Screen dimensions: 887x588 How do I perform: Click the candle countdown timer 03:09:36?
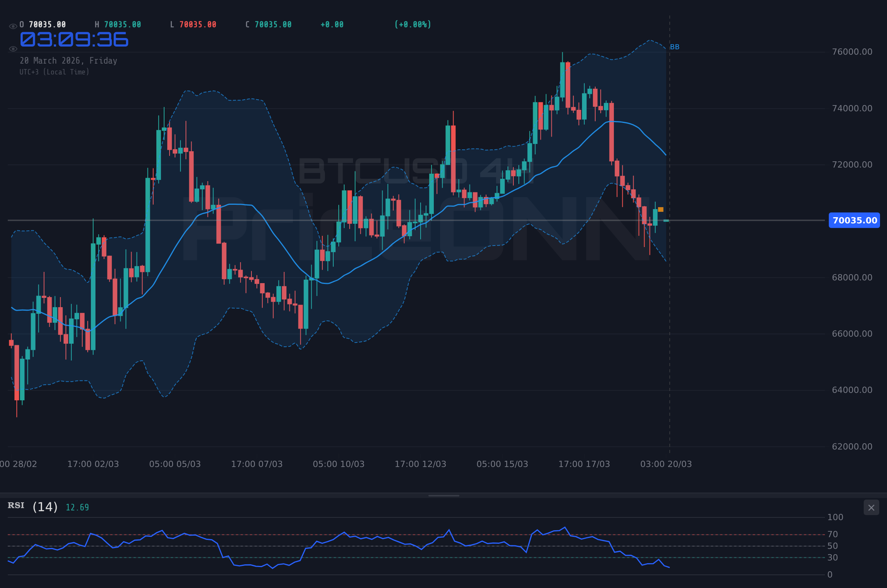pyautogui.click(x=74, y=39)
